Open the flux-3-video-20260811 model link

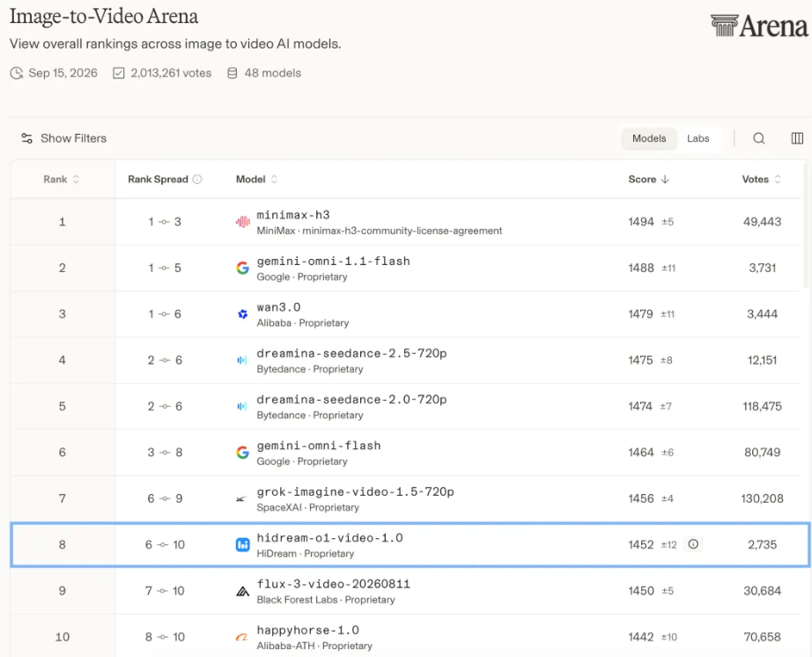coord(334,584)
